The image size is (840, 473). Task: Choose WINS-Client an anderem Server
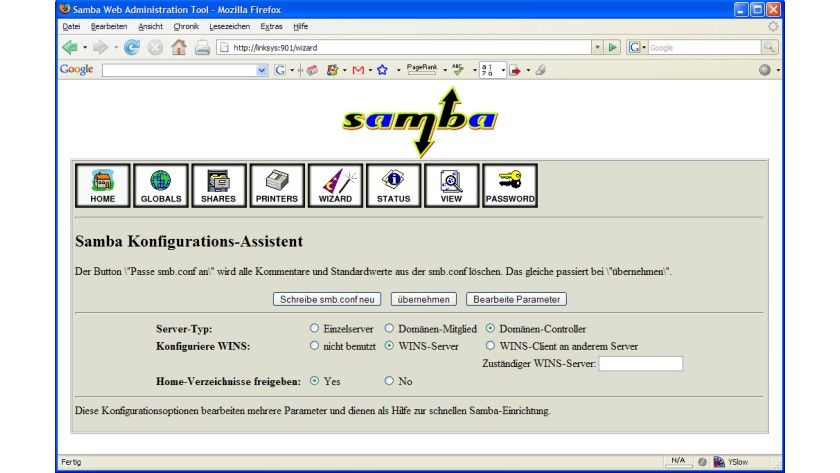[x=490, y=346]
